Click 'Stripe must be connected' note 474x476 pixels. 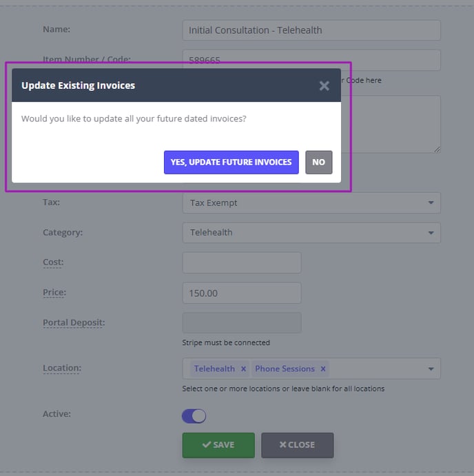click(226, 342)
